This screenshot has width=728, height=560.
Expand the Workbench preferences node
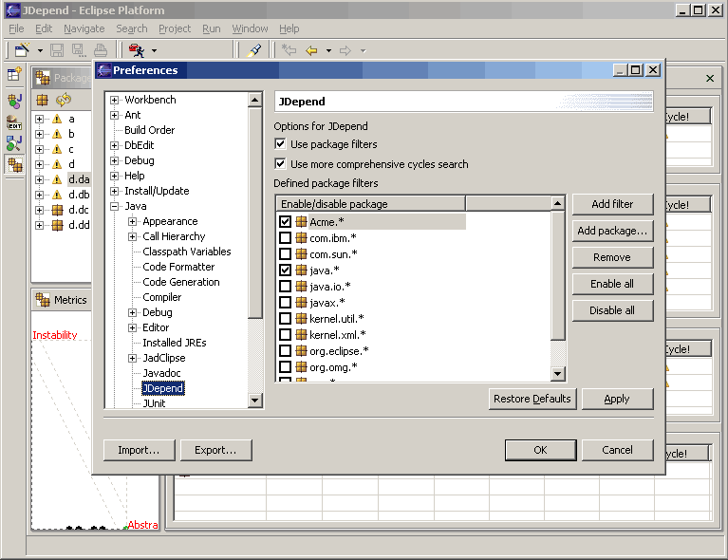[x=114, y=100]
